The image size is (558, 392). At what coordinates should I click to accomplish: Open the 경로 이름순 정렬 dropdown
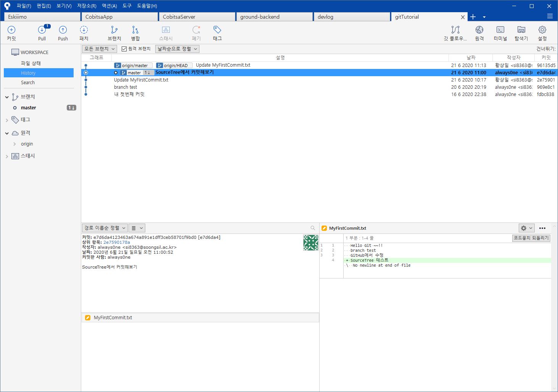pyautogui.click(x=105, y=228)
